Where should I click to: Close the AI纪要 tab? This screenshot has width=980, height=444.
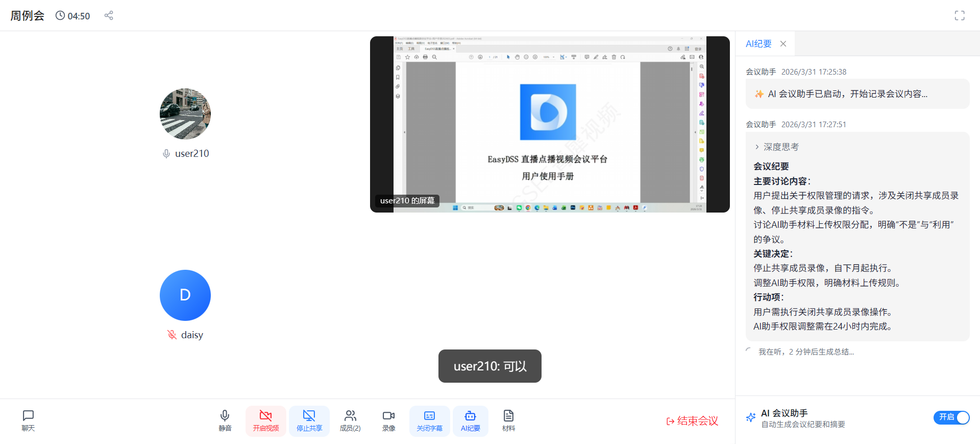783,44
